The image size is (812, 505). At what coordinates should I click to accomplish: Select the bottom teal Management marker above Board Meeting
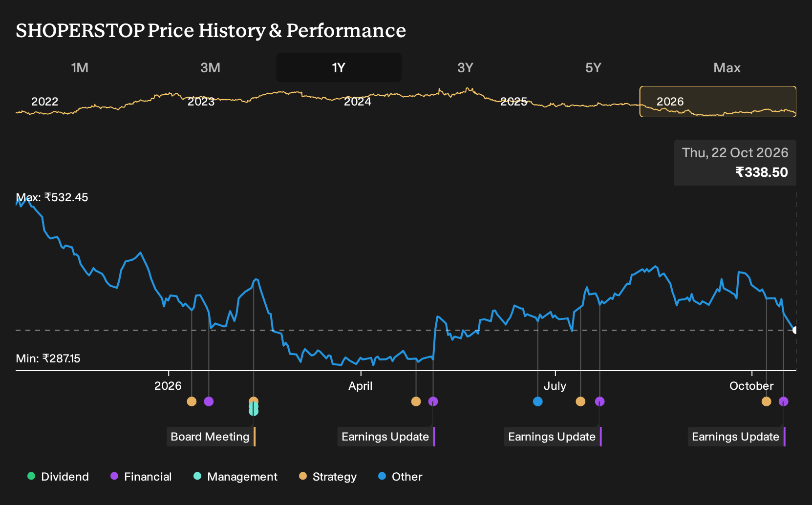coord(254,411)
